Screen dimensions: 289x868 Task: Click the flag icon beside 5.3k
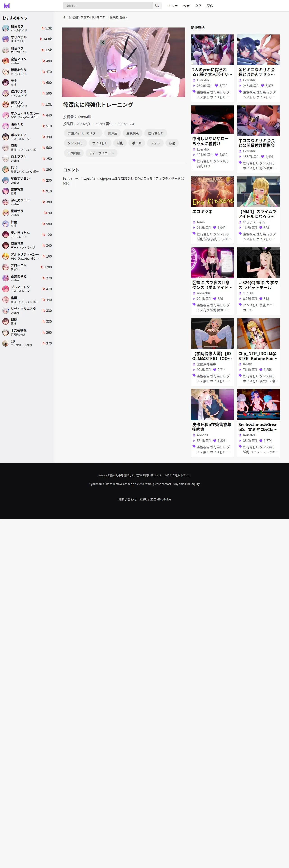43,28
